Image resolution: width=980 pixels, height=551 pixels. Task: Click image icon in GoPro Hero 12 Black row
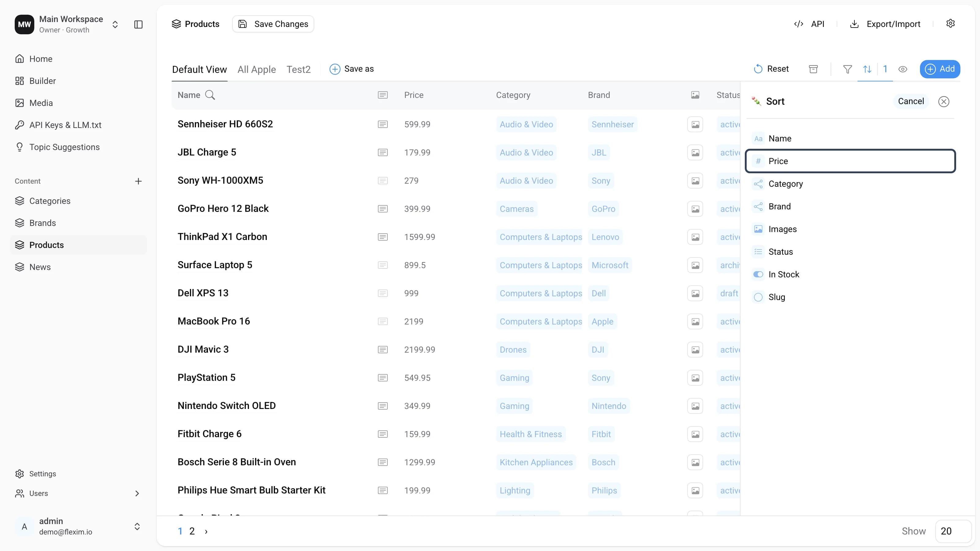(x=695, y=209)
